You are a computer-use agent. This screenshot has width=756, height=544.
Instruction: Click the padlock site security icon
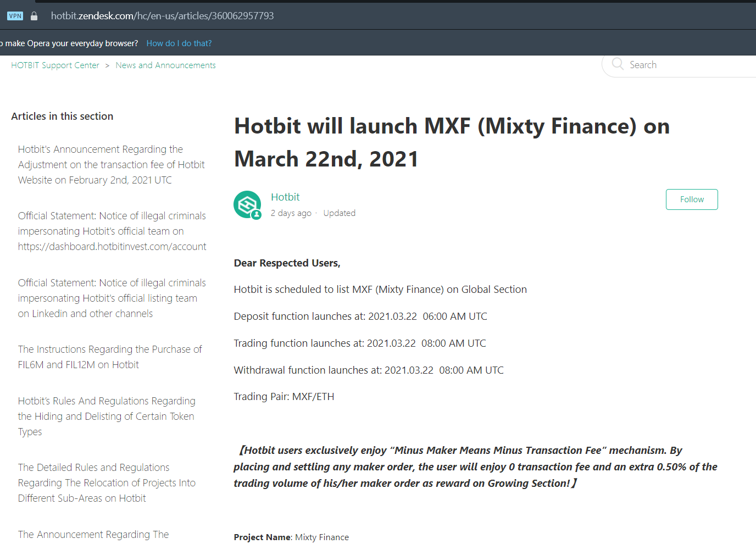(34, 16)
